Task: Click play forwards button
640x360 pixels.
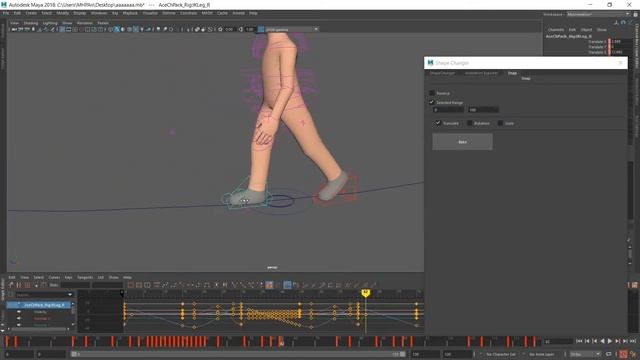Action: 610,341
